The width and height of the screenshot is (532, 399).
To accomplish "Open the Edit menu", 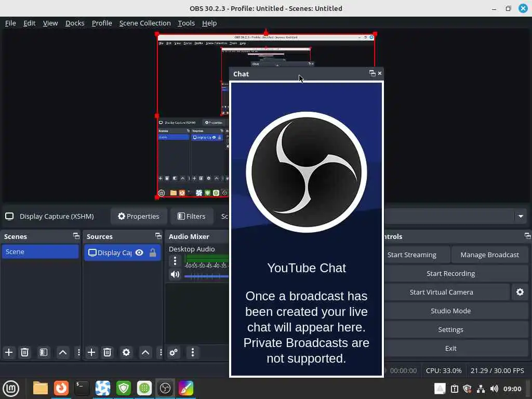I will coord(29,23).
